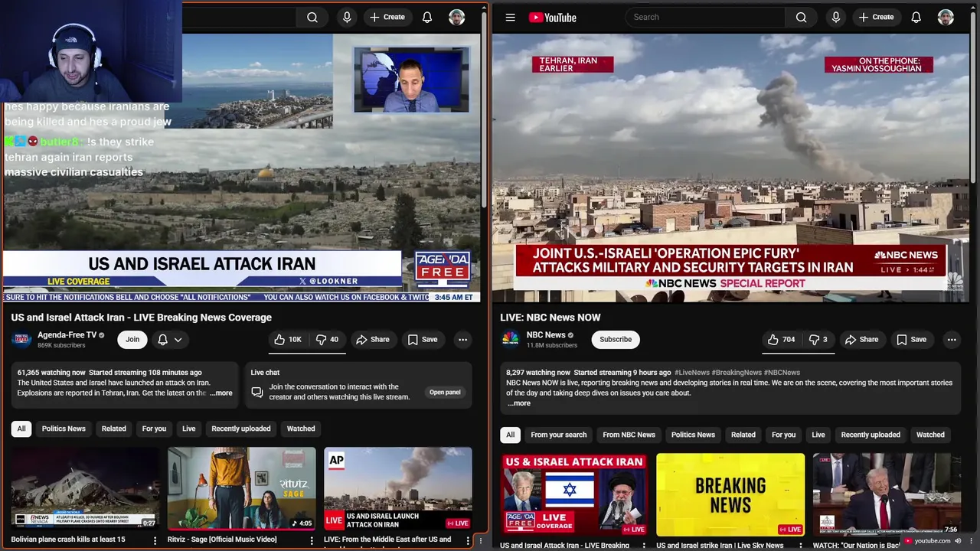Viewport: 980px width, 551px height.
Task: Share the NBC News NOW stream
Action: [x=861, y=340]
